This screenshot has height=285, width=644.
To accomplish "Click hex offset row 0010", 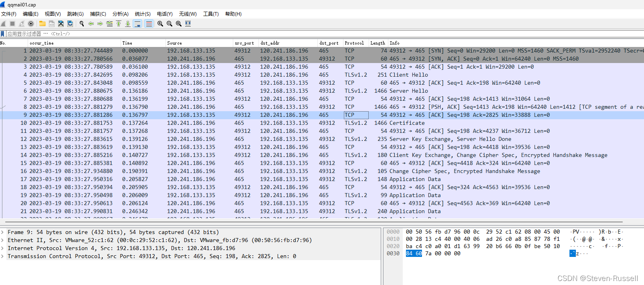I will tap(393, 239).
